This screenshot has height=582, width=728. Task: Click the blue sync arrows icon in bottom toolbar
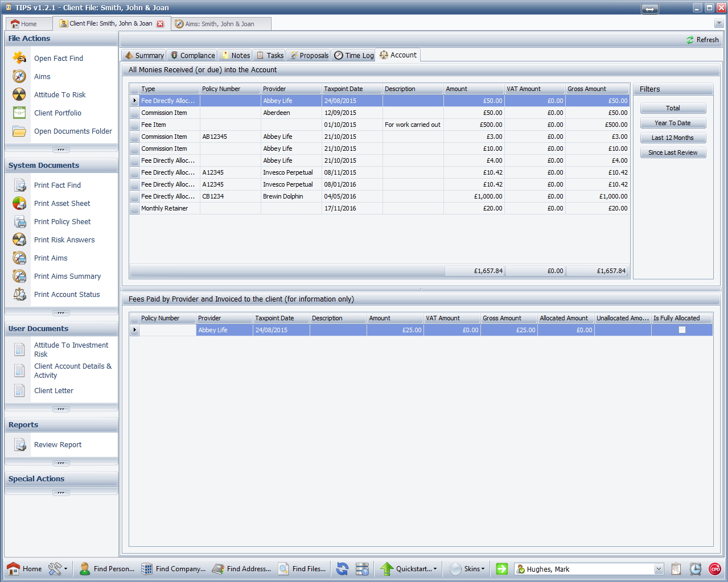pos(342,569)
